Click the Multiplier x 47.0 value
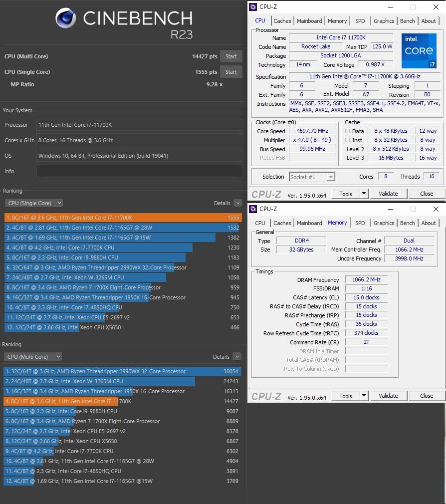446x504 pixels. tap(312, 140)
